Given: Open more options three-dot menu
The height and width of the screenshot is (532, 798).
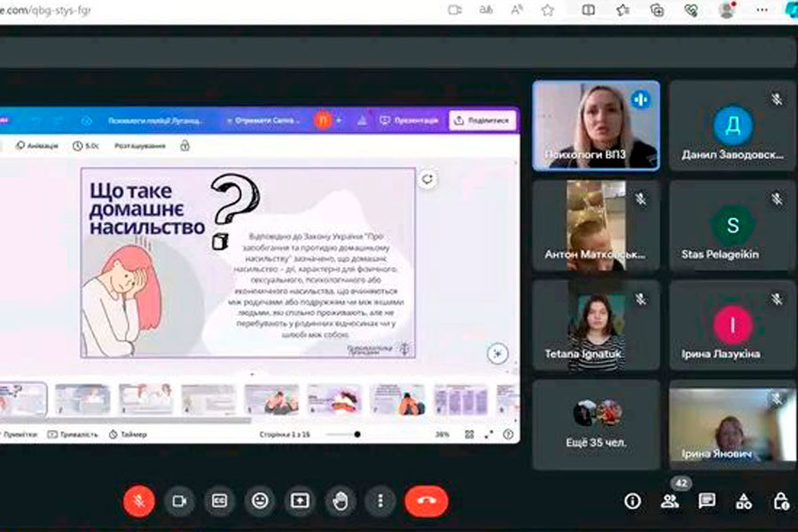Looking at the screenshot, I should pyautogui.click(x=380, y=501).
